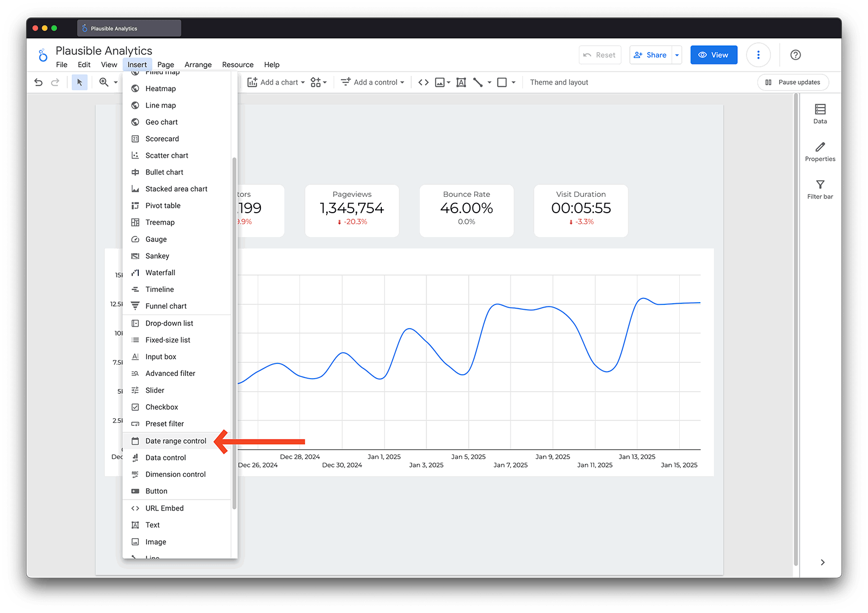Open the Filter bar panel

tap(820, 189)
